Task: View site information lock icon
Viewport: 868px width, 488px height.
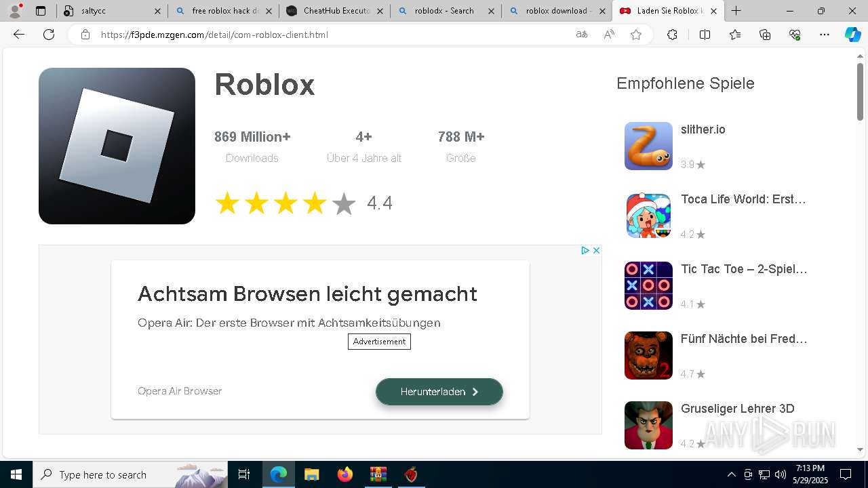Action: (85, 35)
